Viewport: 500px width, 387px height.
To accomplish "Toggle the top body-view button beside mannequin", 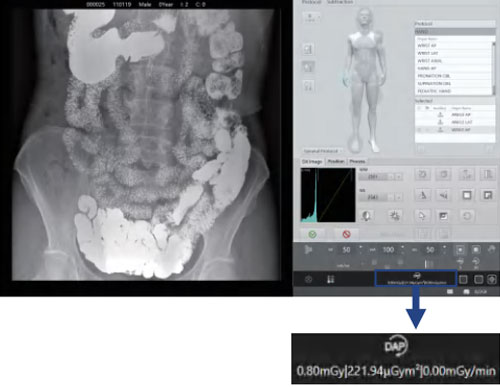I will (x=308, y=49).
